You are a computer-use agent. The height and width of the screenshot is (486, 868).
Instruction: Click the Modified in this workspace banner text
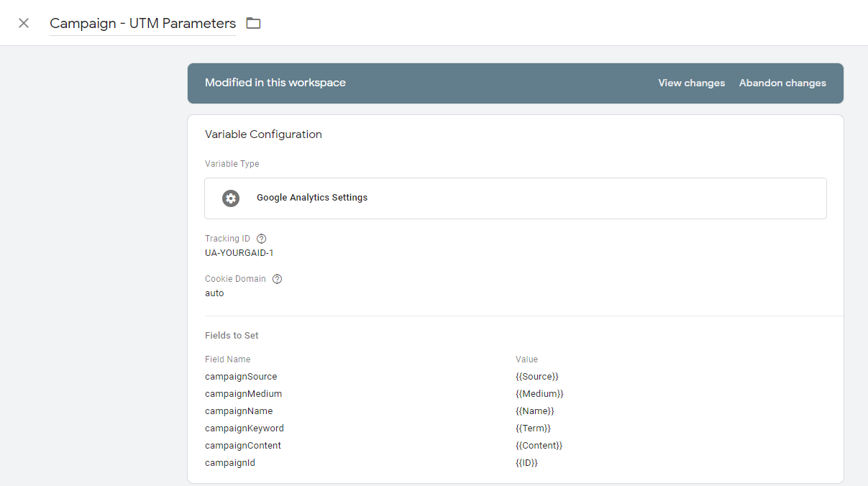point(275,83)
